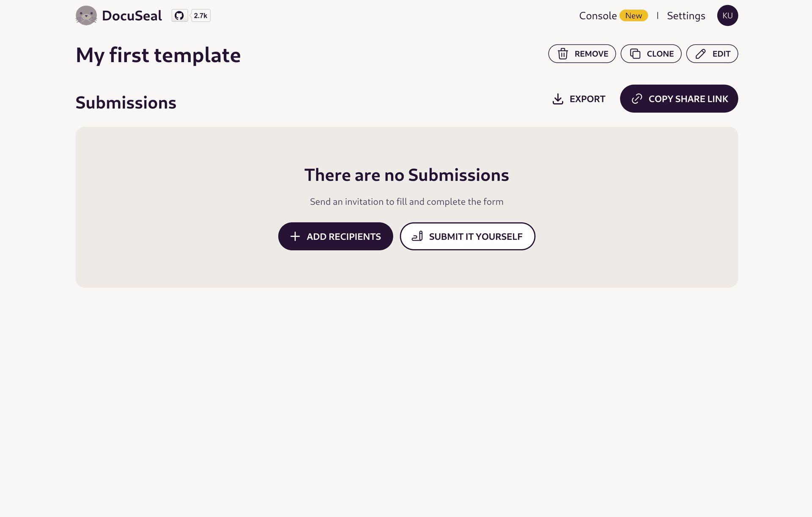Screen dimensions: 812x517
Task: Click the Clone template copy icon
Action: click(635, 54)
